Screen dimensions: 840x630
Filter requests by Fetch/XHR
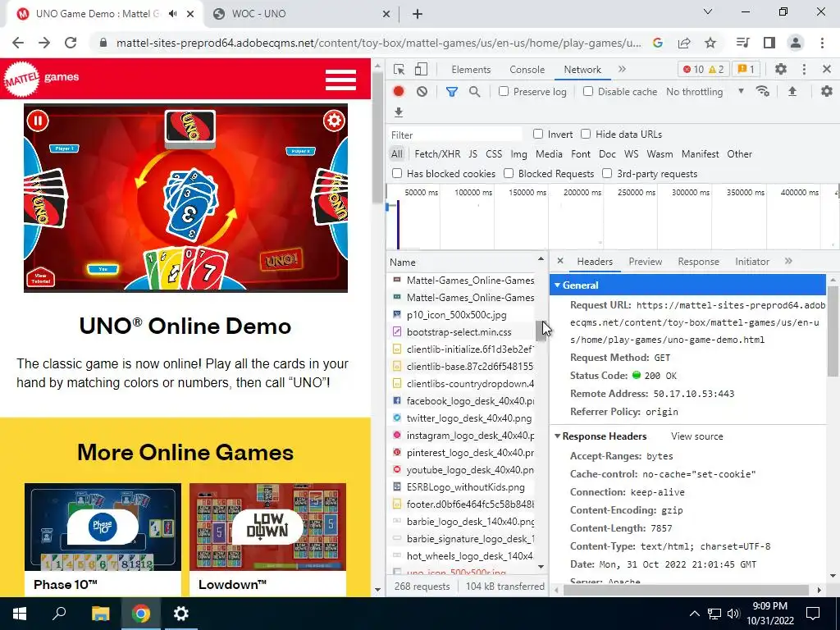(x=437, y=154)
